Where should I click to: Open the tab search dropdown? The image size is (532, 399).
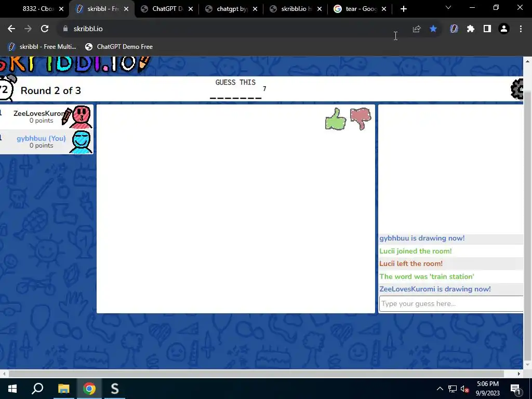click(448, 7)
